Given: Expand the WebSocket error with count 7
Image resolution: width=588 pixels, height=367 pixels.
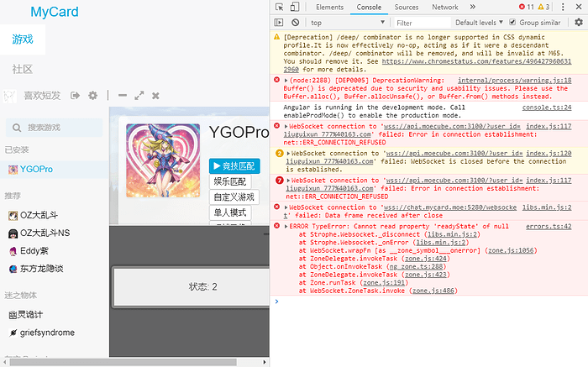Looking at the screenshot, I should pos(288,181).
